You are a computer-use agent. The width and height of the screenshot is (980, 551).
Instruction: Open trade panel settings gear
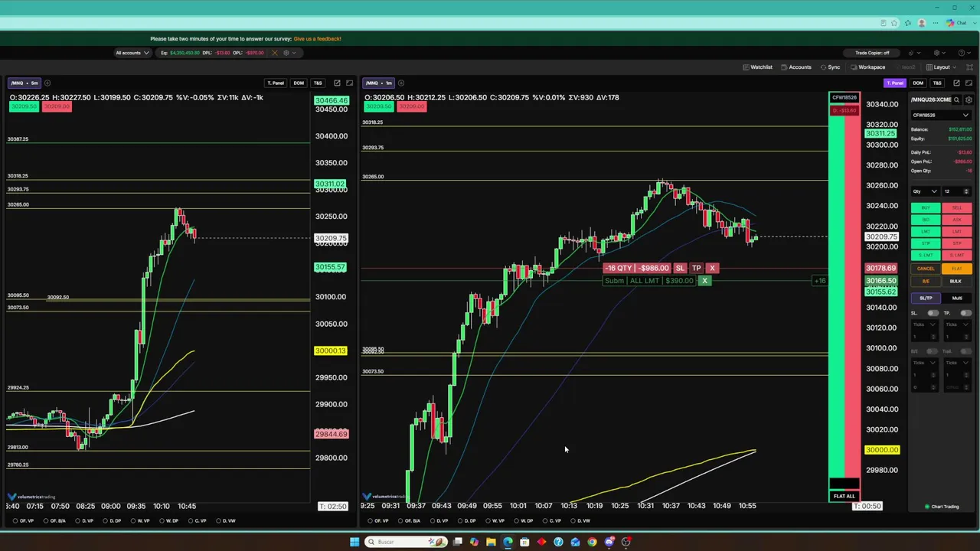coord(969,99)
